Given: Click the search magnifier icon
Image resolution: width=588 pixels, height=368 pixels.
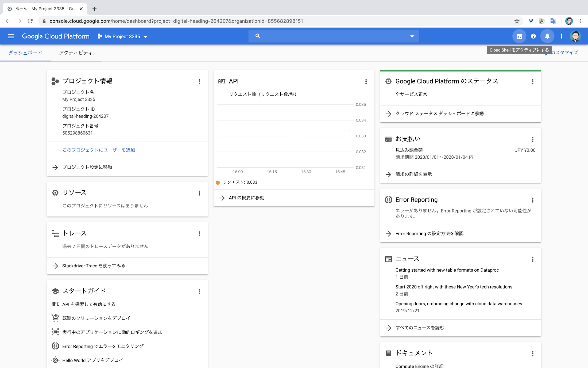Looking at the screenshot, I should point(258,36).
